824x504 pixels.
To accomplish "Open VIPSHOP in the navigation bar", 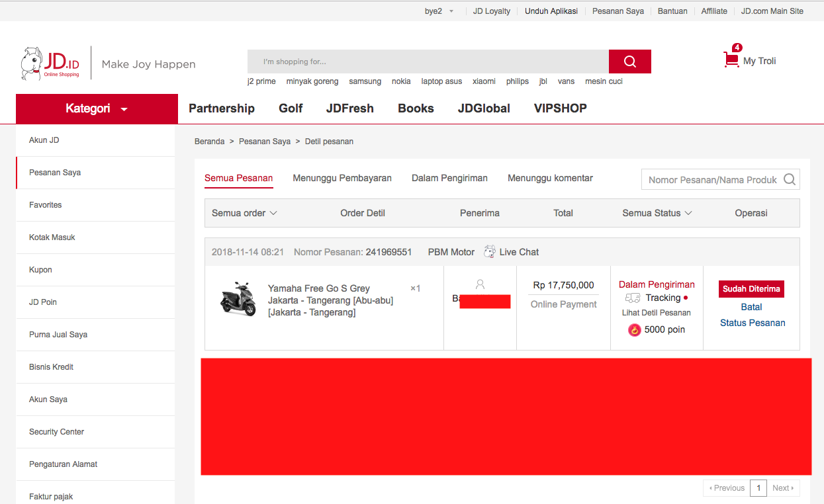I will click(x=561, y=108).
